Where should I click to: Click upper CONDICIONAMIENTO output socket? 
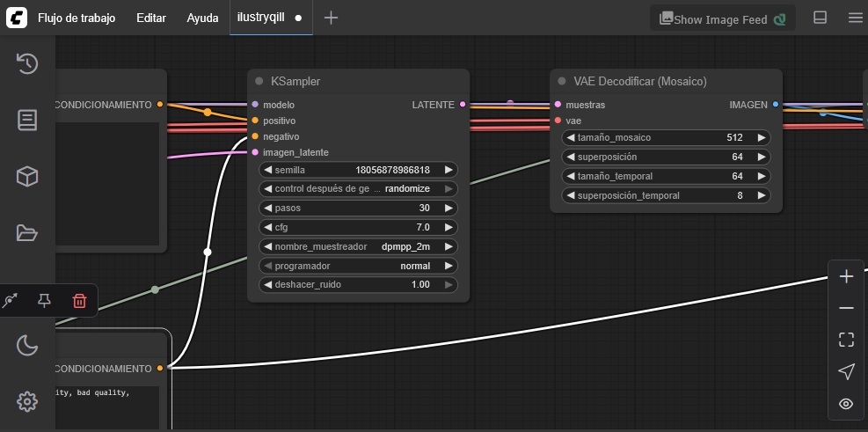[x=160, y=104]
